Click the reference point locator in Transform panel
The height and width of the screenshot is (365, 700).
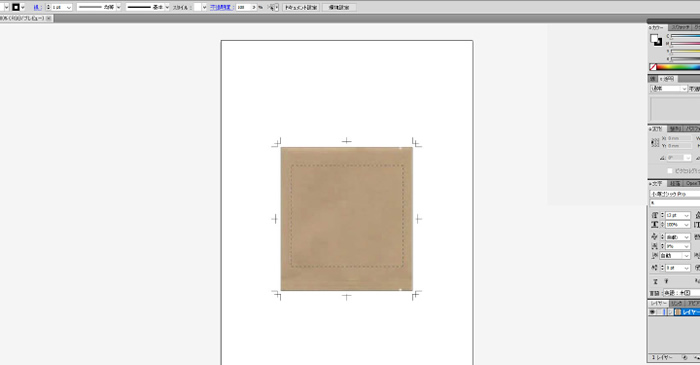(x=655, y=142)
